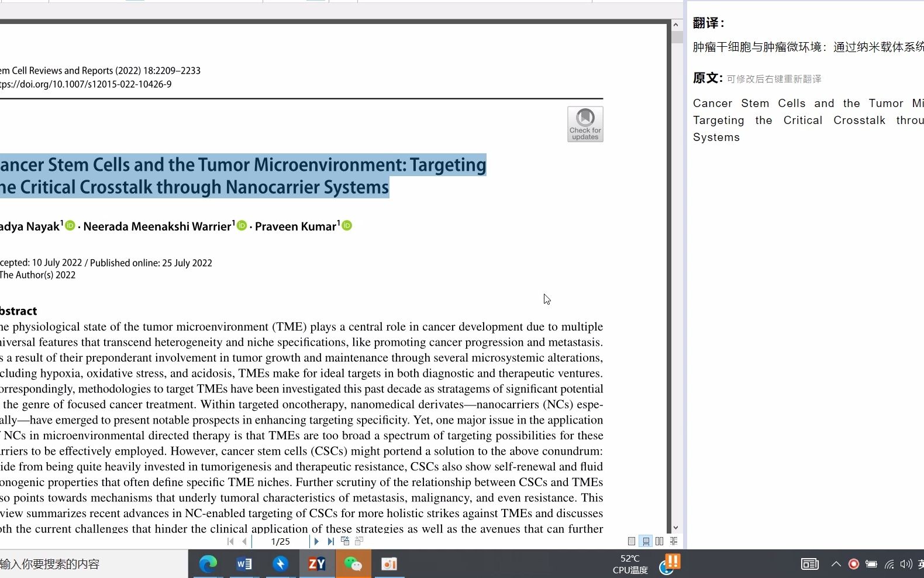Click the 'Published online: 25 July 2022' text
The image size is (924, 578).
[151, 263]
